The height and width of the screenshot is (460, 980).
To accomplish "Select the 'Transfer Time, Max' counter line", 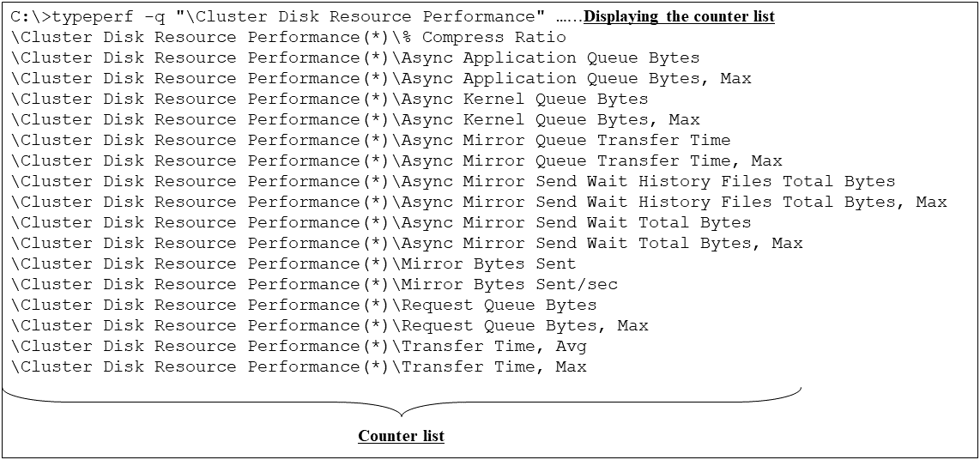I will pyautogui.click(x=299, y=367).
